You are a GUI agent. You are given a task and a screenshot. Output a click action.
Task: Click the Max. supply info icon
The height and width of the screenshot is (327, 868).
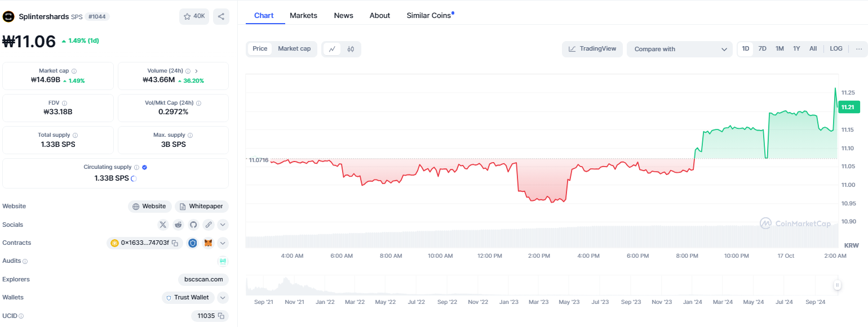[191, 135]
